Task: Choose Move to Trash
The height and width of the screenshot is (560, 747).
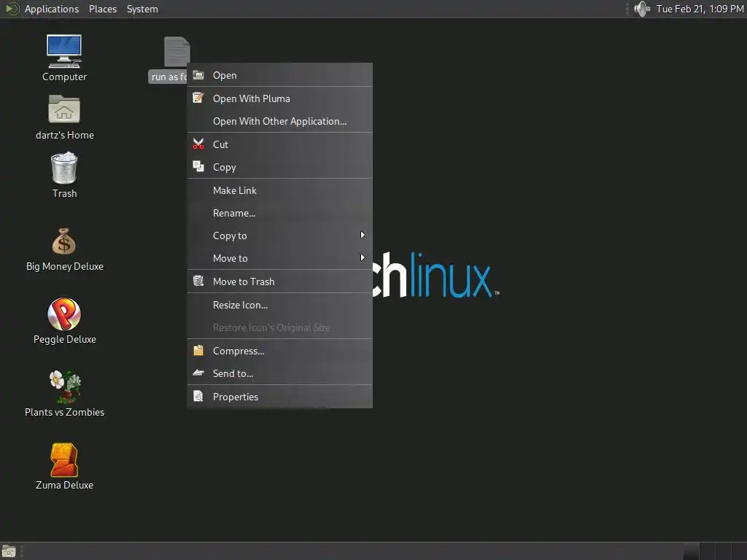Action: 279,281
